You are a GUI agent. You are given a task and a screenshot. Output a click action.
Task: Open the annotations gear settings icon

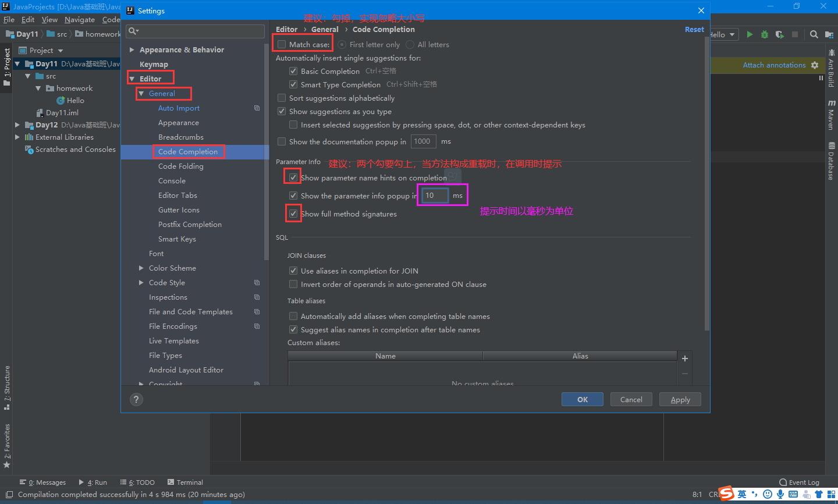click(x=815, y=65)
